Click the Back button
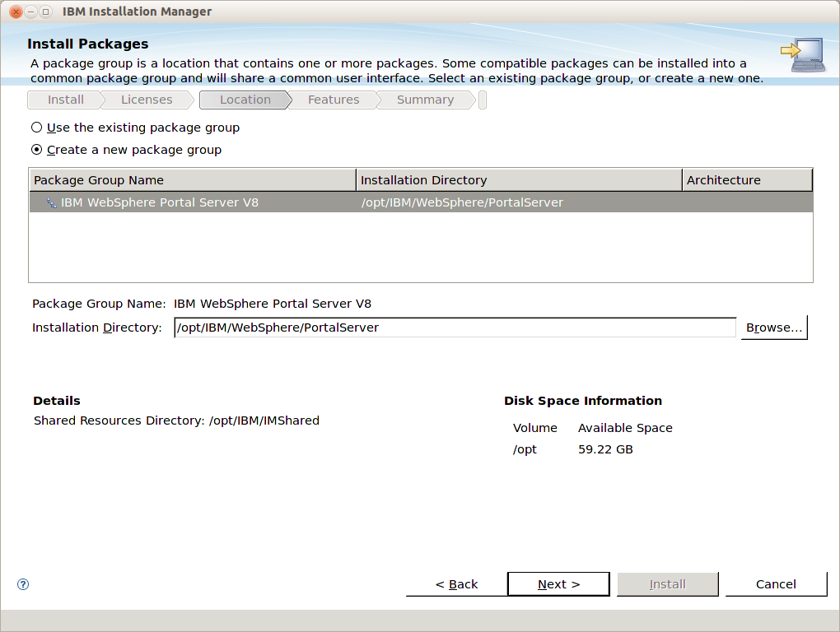 456,584
